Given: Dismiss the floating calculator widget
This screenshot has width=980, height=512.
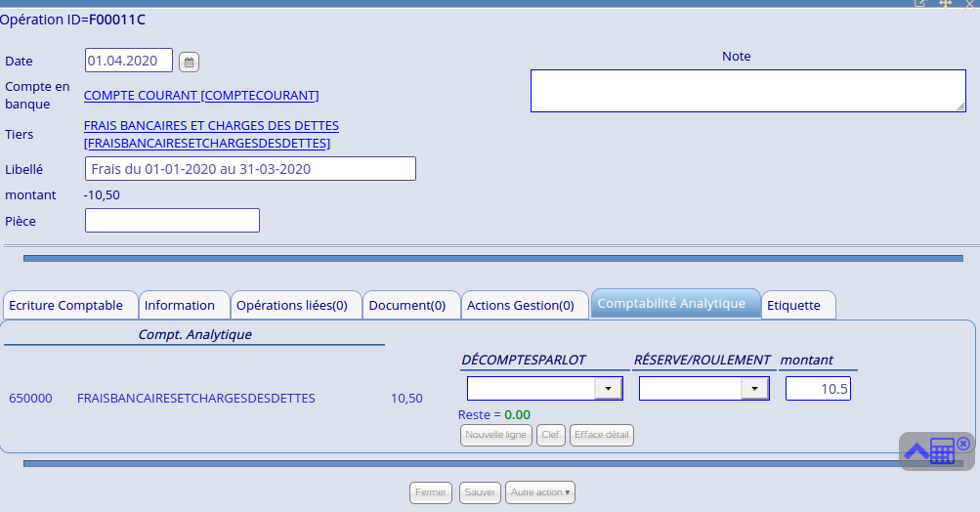Looking at the screenshot, I should point(963,444).
